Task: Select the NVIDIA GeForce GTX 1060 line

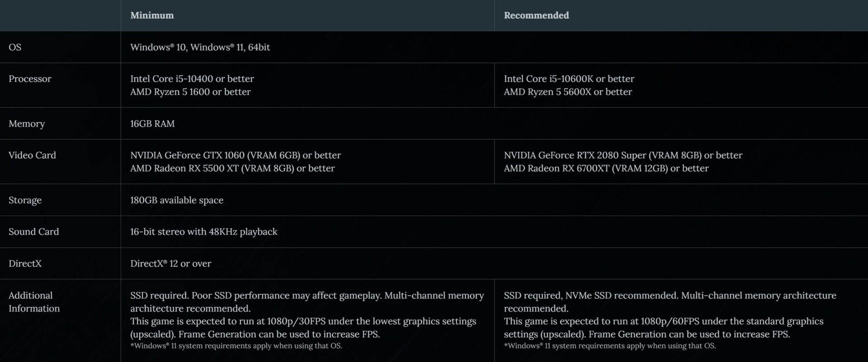Action: pos(235,155)
